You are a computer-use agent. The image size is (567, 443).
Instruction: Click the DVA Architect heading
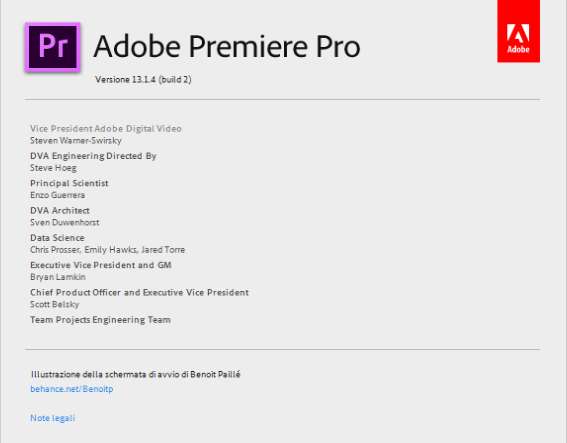tap(60, 210)
